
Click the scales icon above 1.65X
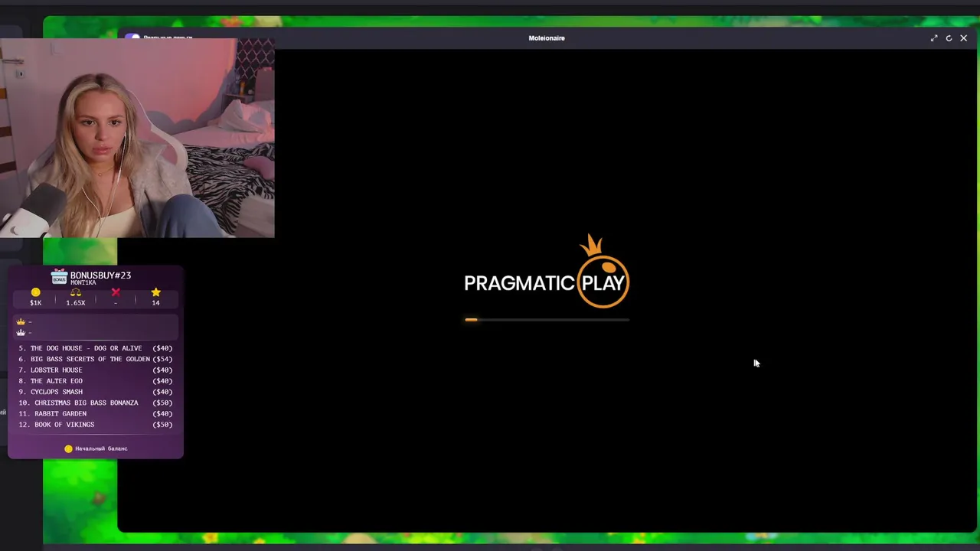pos(75,292)
